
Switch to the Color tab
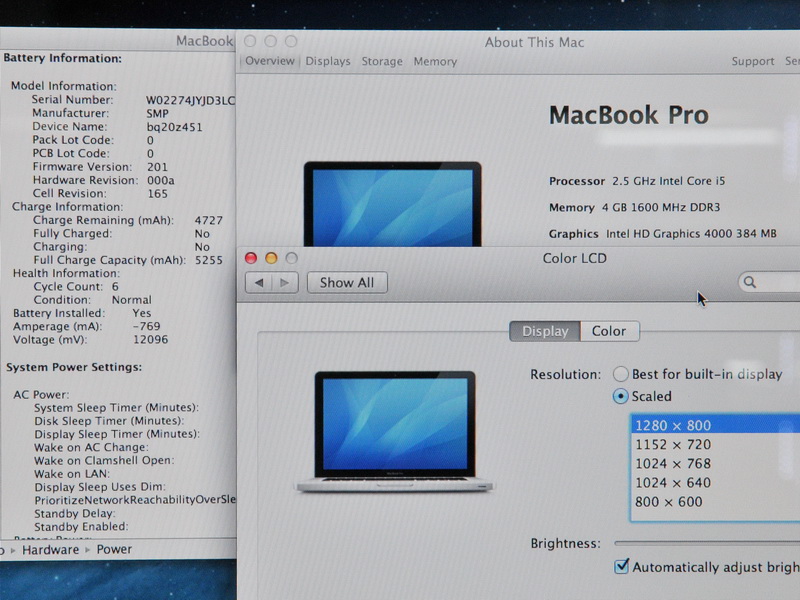(609, 331)
